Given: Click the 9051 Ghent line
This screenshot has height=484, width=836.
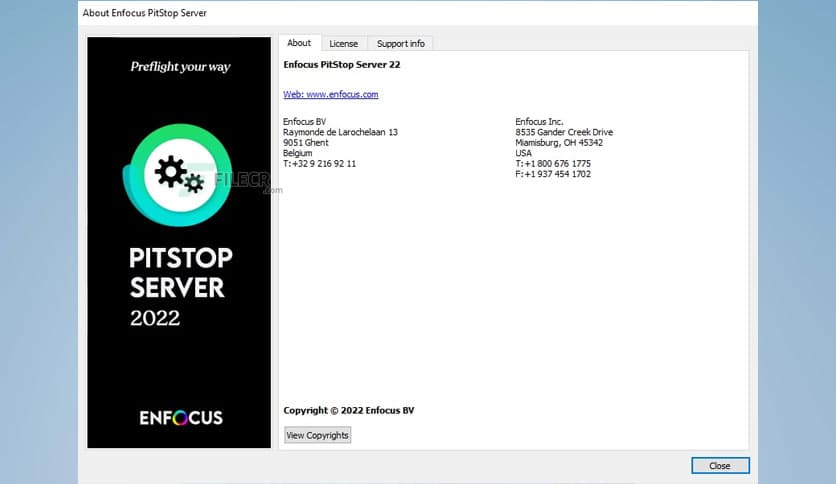Looking at the screenshot, I should coord(306,142).
